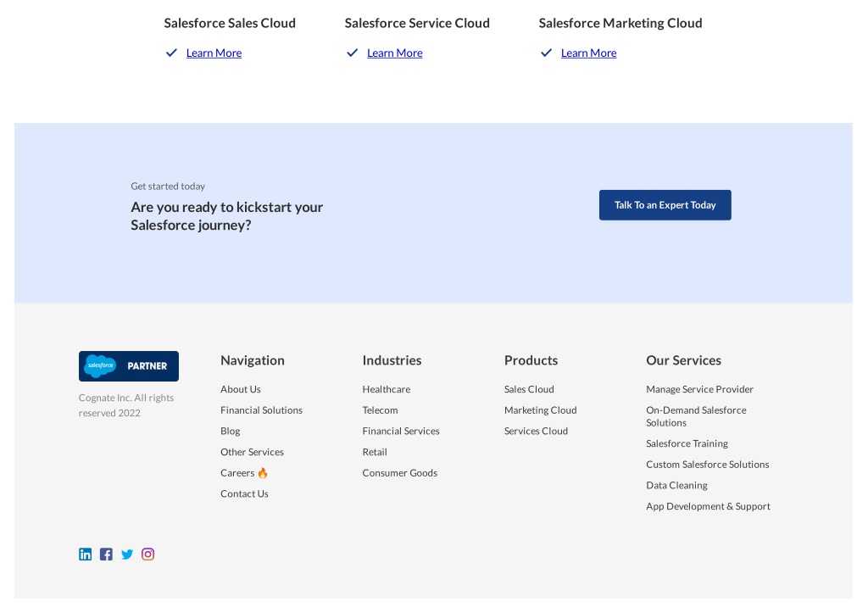
Task: Open App Development & Support link
Action: tap(708, 507)
